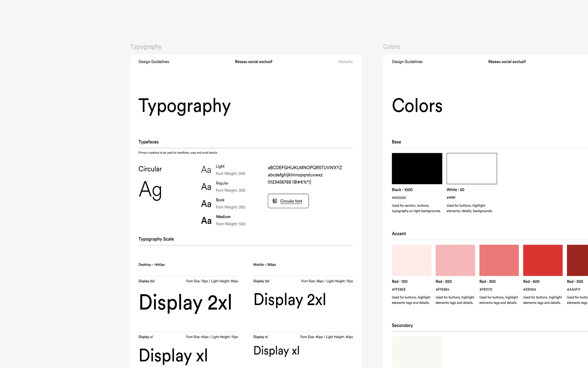
Task: Click the Base section title
Action: coord(396,142)
